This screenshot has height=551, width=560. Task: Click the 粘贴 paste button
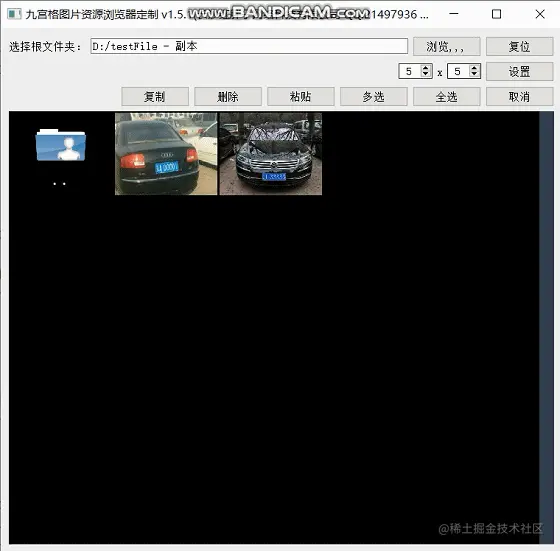301,96
